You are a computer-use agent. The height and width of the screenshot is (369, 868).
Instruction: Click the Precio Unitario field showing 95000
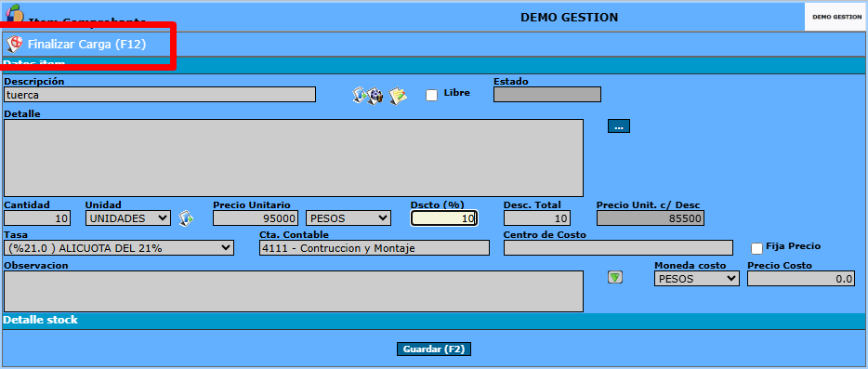click(x=256, y=218)
